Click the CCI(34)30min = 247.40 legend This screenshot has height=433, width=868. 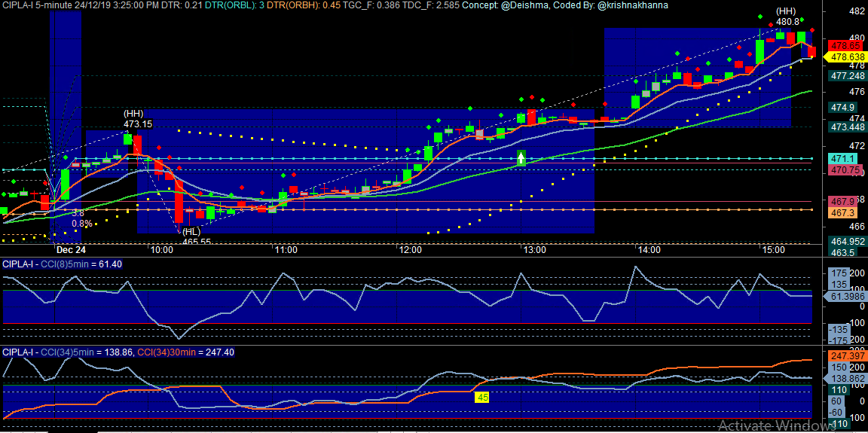point(186,352)
